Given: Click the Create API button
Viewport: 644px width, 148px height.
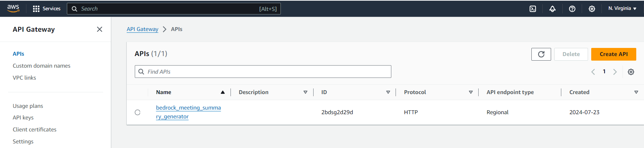Looking at the screenshot, I should pos(613,54).
